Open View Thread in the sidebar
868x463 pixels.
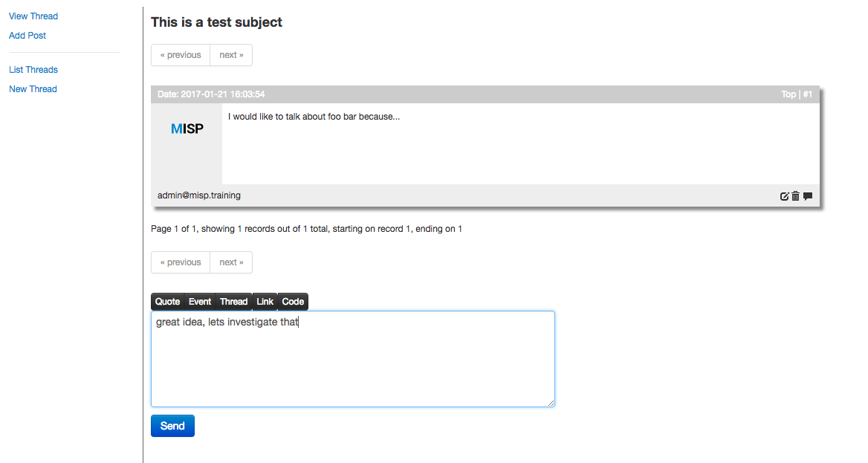tap(33, 16)
